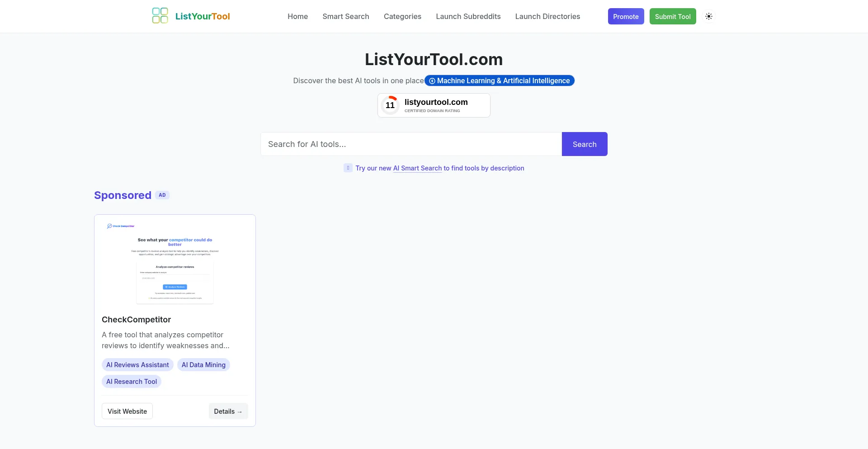Viewport: 868px width, 449px height.
Task: Open the Home menu item
Action: point(297,16)
